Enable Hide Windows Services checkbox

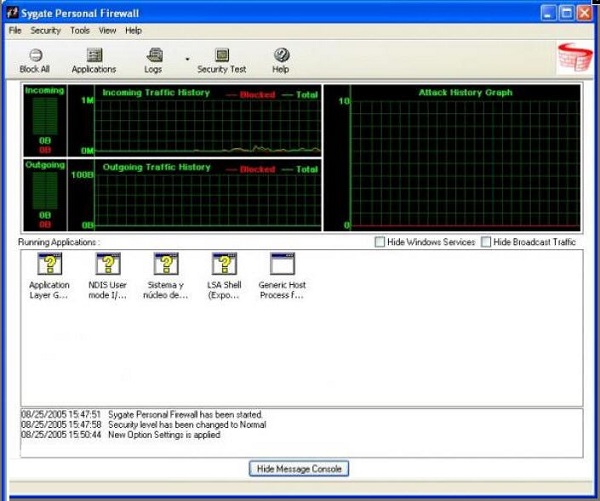click(380, 242)
